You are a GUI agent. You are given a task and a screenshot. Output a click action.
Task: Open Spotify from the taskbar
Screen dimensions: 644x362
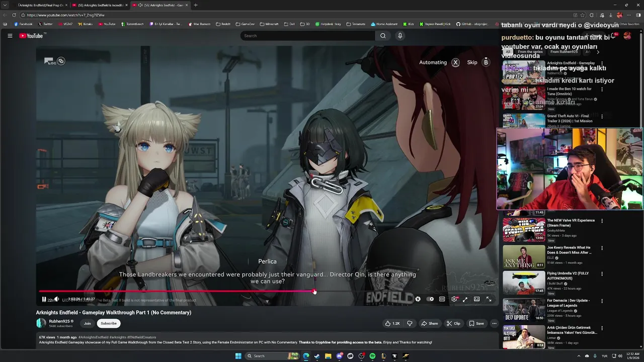point(372,356)
